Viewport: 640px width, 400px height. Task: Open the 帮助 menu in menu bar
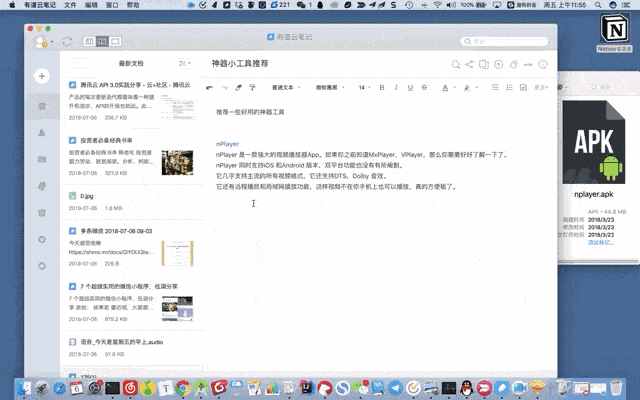click(133, 5)
